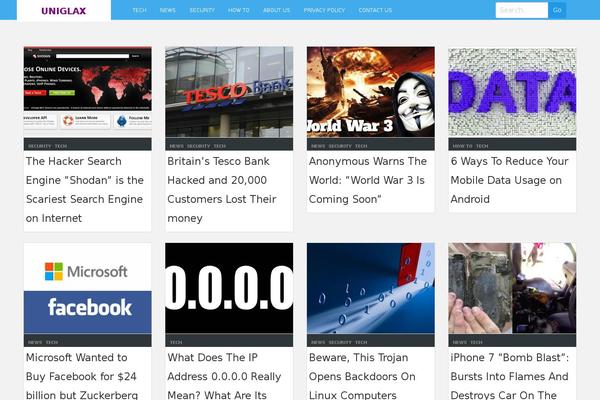Open the News menu in the navigation bar
Viewport: 600px width, 400px height.
pos(168,10)
